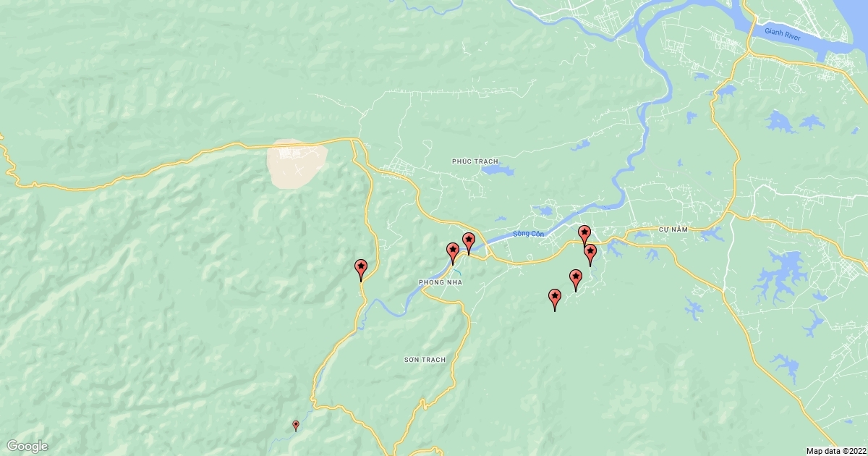Click the Sơn Trạch place label
Image resolution: width=868 pixels, height=456 pixels.
pyautogui.click(x=425, y=359)
